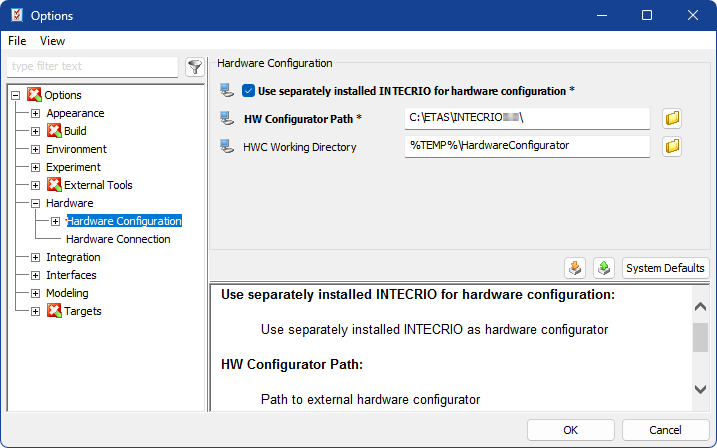Select the Environment tree item
This screenshot has width=717, height=448.
(x=76, y=149)
